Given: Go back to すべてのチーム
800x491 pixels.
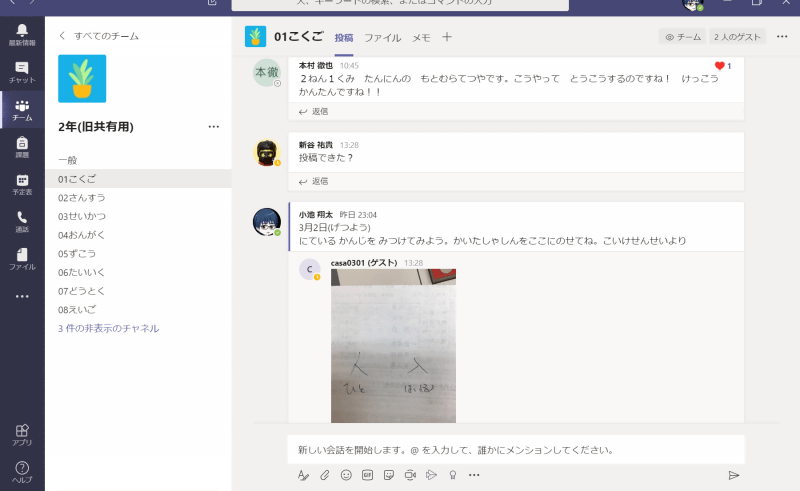Looking at the screenshot, I should (x=99, y=36).
